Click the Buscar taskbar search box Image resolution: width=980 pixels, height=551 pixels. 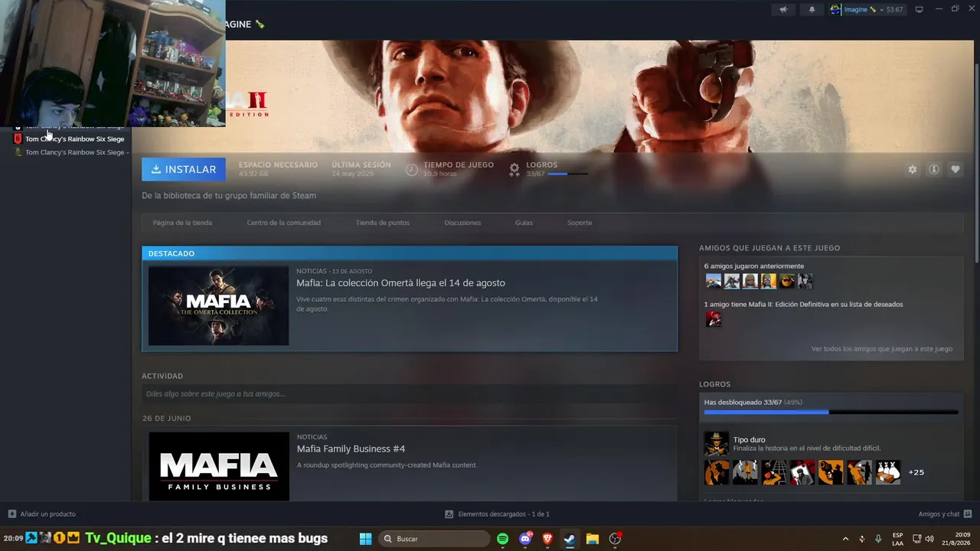click(x=435, y=539)
